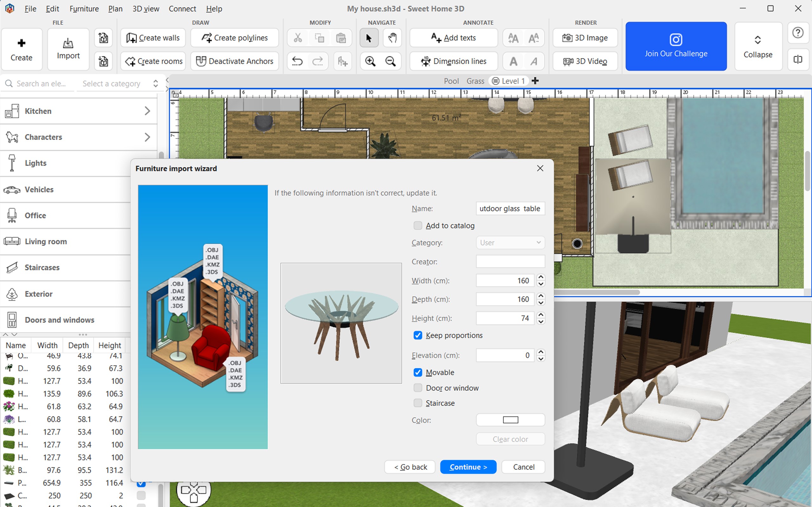The width and height of the screenshot is (812, 507).
Task: Activate the Create polylines tool
Action: [234, 38]
